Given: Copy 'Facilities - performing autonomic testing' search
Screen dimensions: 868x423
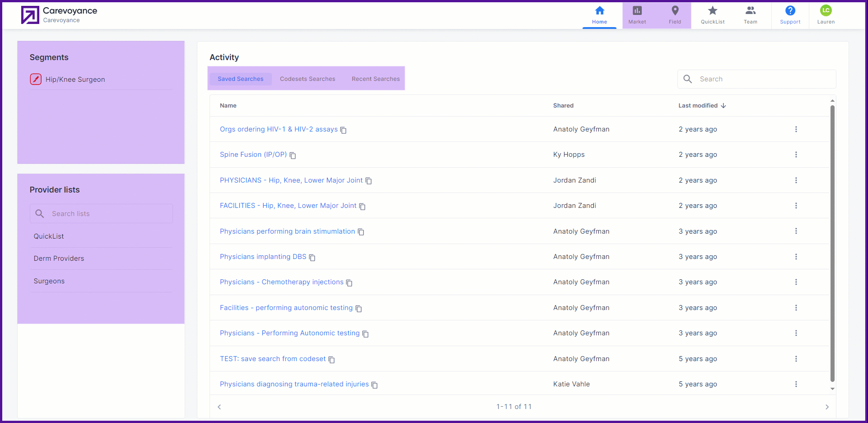Looking at the screenshot, I should 359,309.
